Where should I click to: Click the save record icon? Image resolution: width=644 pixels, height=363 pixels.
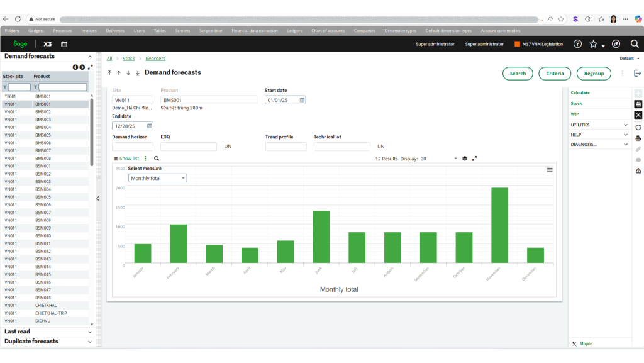(x=638, y=103)
